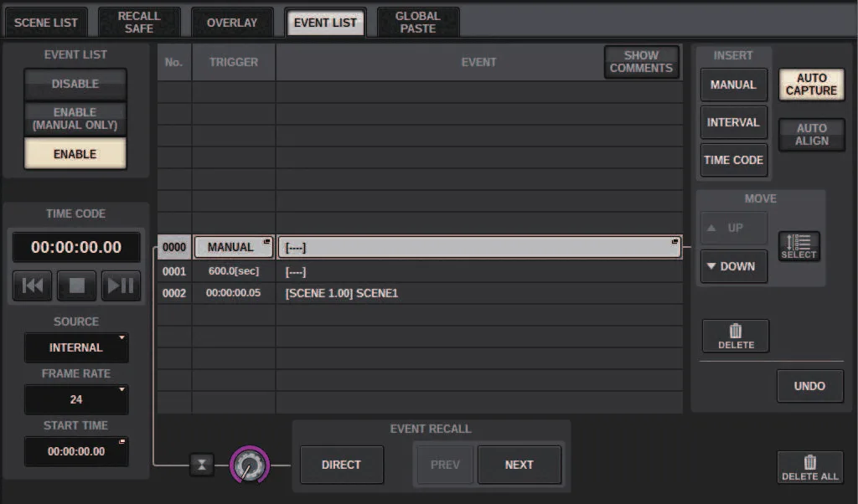The height and width of the screenshot is (504, 858).
Task: Go to the OVERLAY tab
Action: pyautogui.click(x=232, y=23)
